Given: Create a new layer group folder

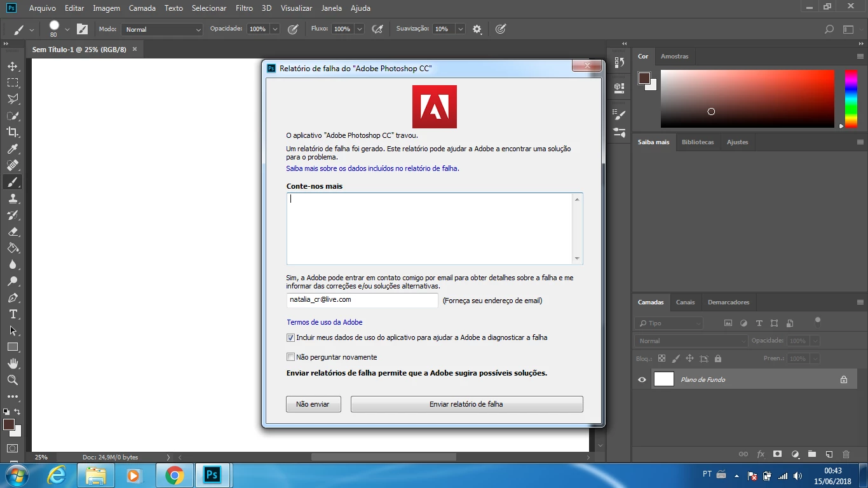Looking at the screenshot, I should point(812,454).
